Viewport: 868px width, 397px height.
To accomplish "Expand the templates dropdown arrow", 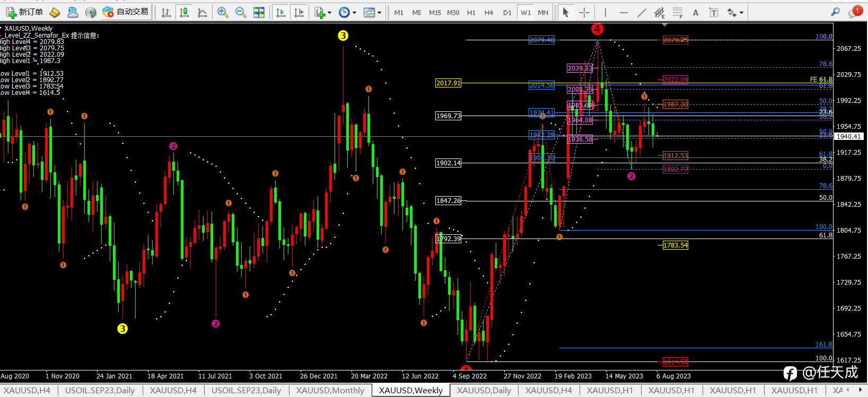I will (379, 13).
